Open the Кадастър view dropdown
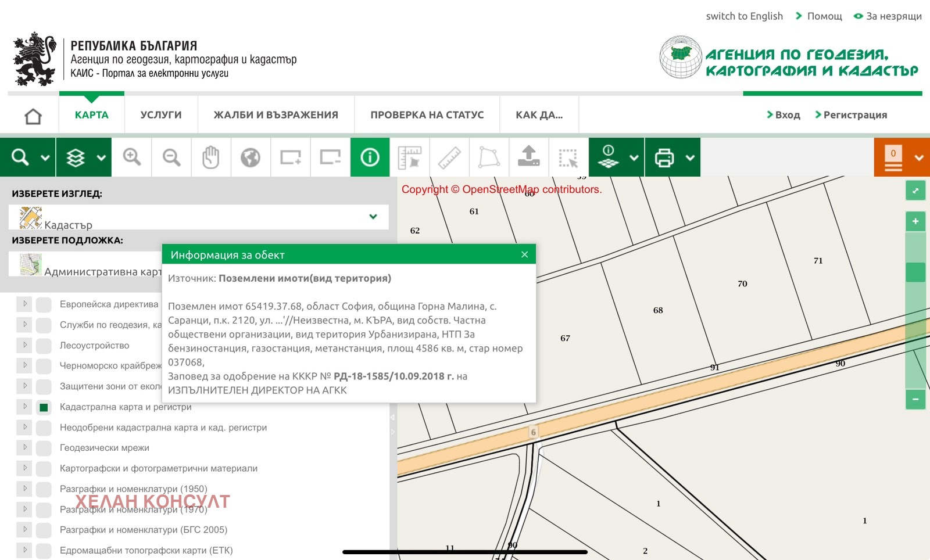The height and width of the screenshot is (560, 930). (373, 217)
